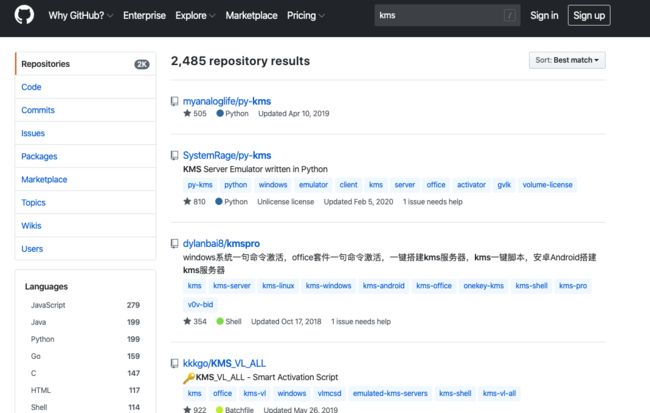Click 'Updated Apr 10, 2019' text
Image resolution: width=650 pixels, height=413 pixels.
(293, 114)
